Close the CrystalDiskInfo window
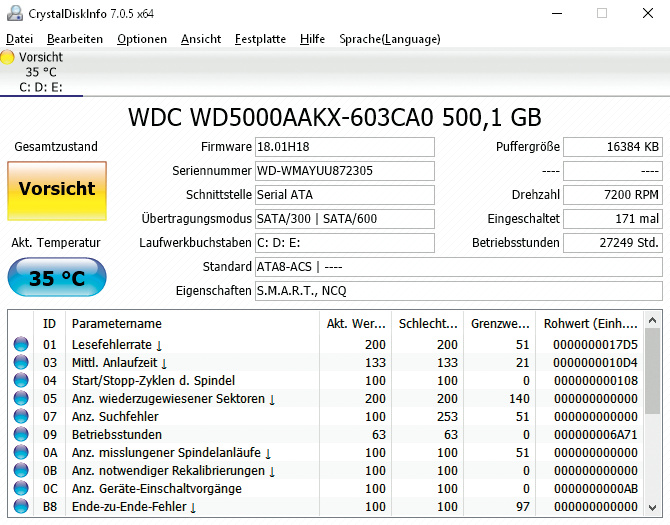The image size is (670, 525). tap(648, 13)
